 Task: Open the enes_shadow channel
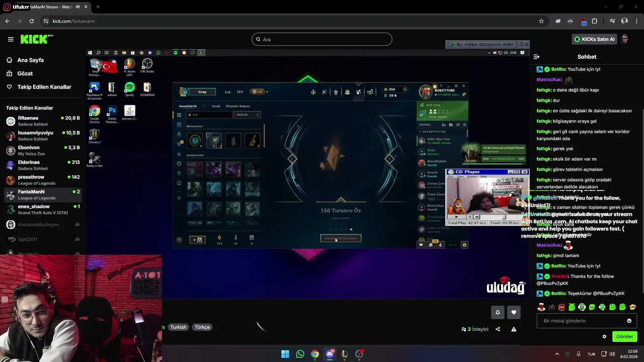click(43, 210)
